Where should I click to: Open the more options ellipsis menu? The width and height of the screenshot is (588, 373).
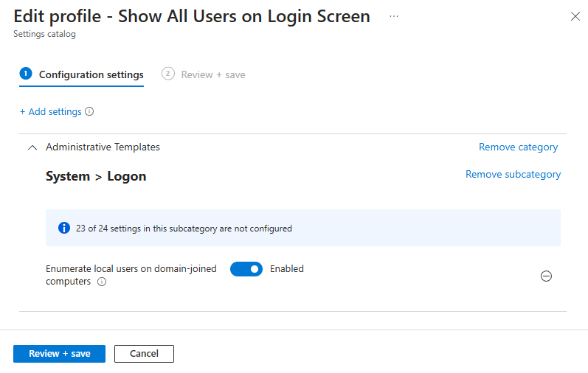tap(394, 16)
